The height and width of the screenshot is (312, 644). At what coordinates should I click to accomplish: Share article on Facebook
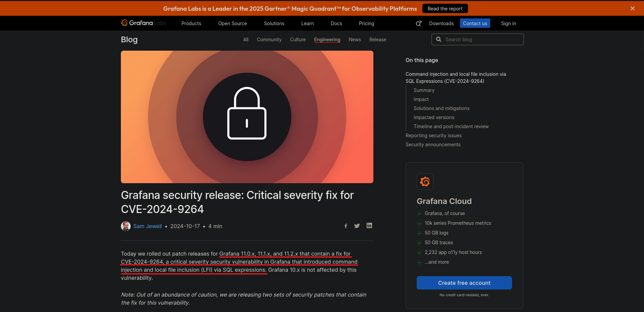[346, 226]
